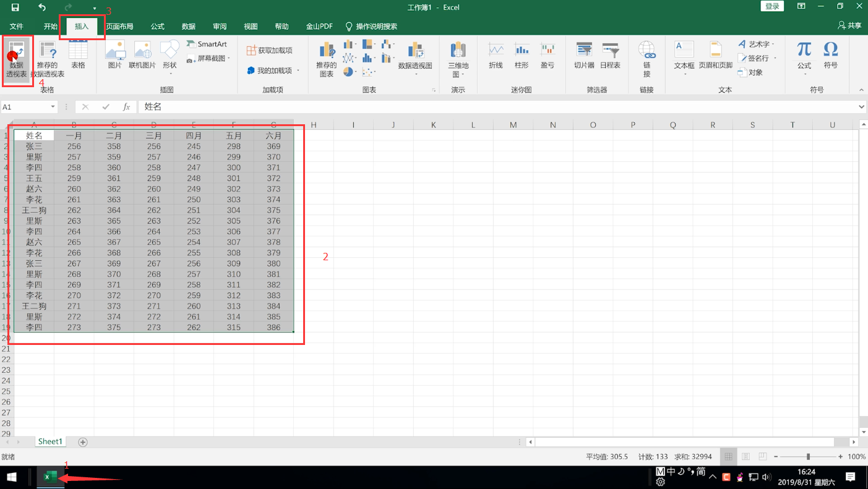
Task: Open 推荐的图表 recommended charts
Action: 327,59
